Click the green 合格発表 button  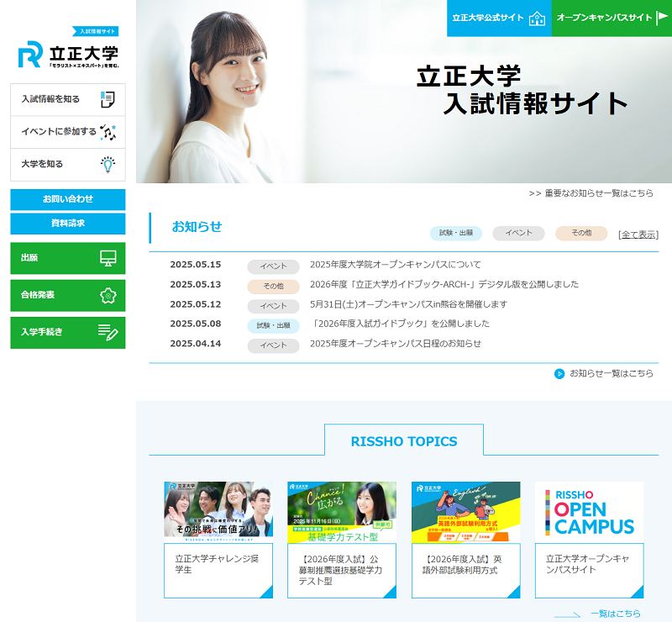tap(68, 296)
